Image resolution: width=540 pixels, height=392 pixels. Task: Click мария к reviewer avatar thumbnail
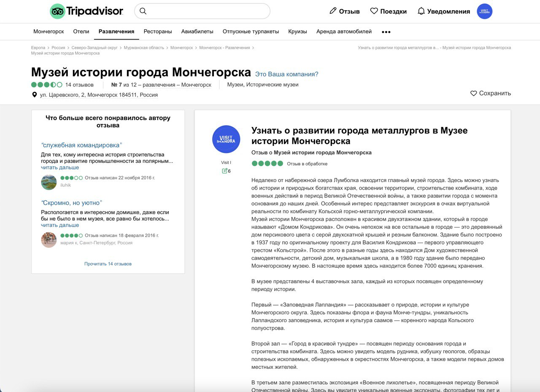(x=49, y=240)
